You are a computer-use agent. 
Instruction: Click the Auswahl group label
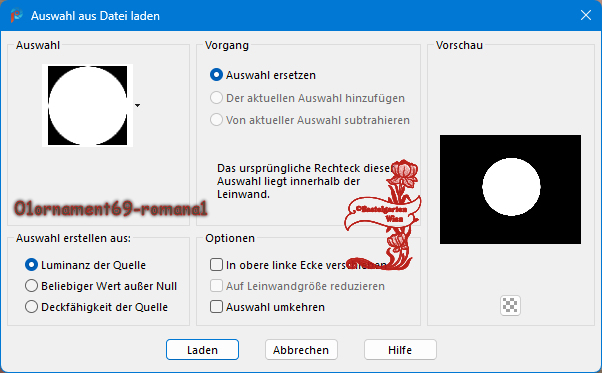(x=38, y=45)
